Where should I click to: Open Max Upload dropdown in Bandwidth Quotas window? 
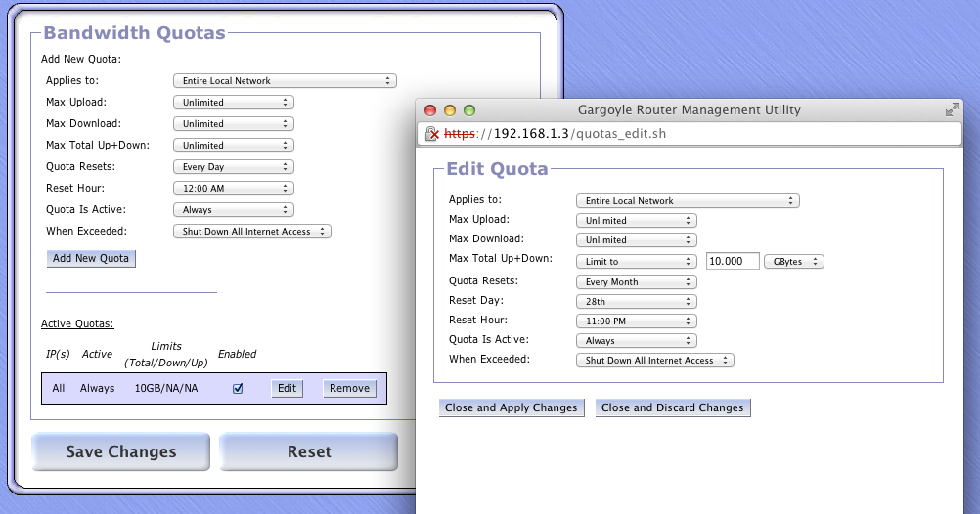click(x=233, y=103)
